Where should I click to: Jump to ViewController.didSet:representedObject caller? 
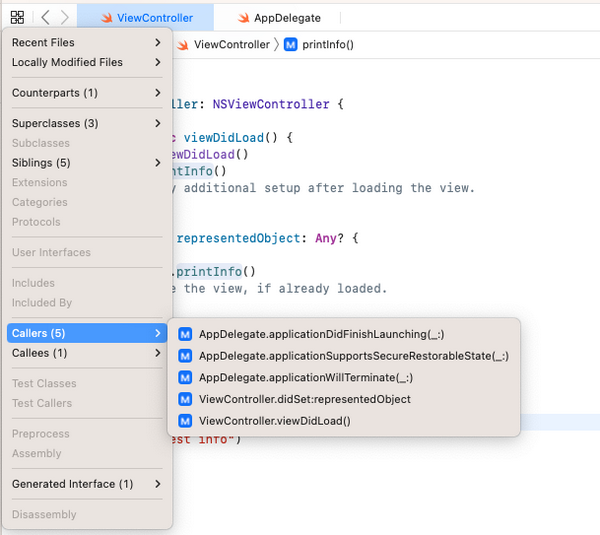(x=304, y=399)
